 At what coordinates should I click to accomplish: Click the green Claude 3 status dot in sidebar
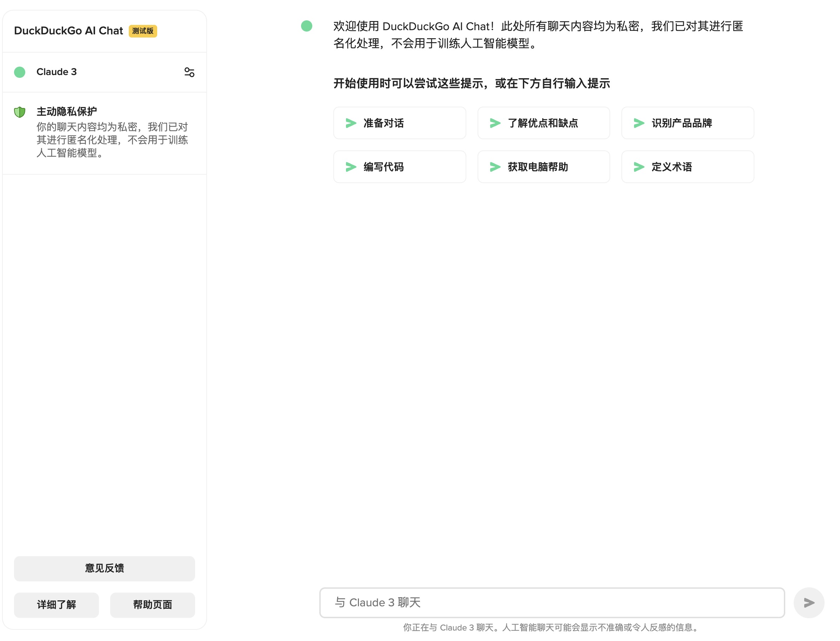[x=19, y=72]
